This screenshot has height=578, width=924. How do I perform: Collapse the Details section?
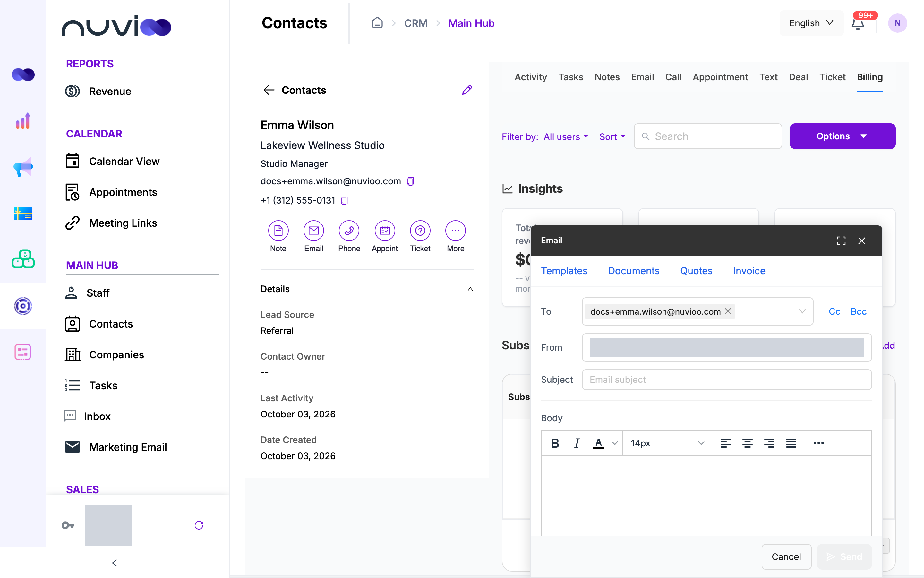pyautogui.click(x=470, y=289)
